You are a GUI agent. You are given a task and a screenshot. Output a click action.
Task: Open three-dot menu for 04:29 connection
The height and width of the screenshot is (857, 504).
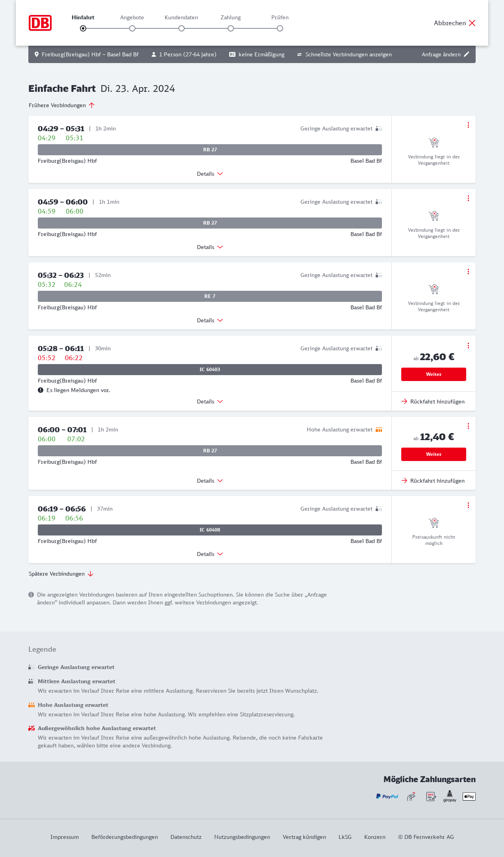pyautogui.click(x=468, y=125)
